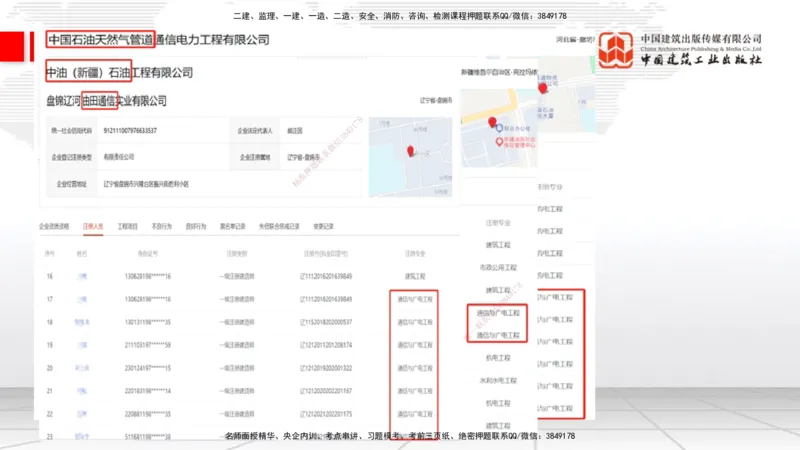Click the 辽宁省-盘锦市 label above the Panjin map
This screenshot has width=800, height=450.
point(436,101)
